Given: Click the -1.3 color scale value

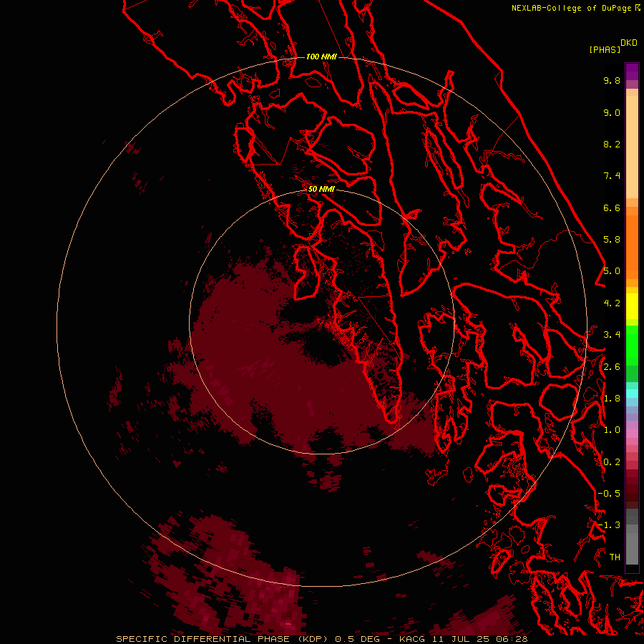Looking at the screenshot, I should (609, 525).
